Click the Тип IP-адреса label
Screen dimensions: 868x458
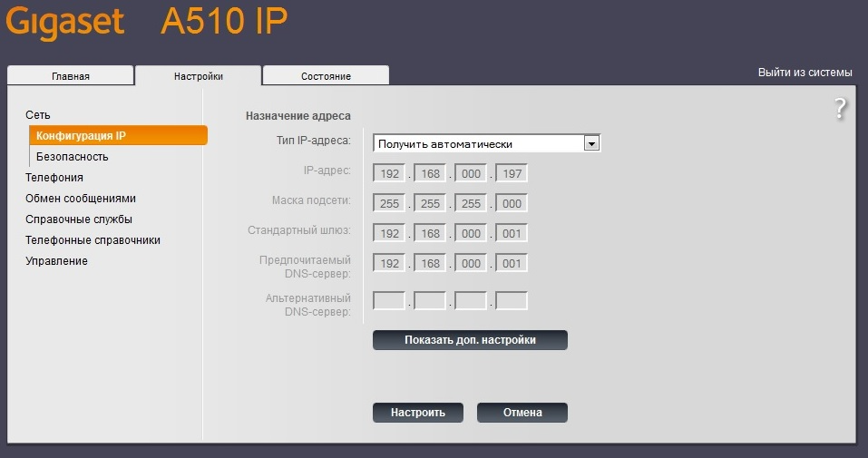313,140
